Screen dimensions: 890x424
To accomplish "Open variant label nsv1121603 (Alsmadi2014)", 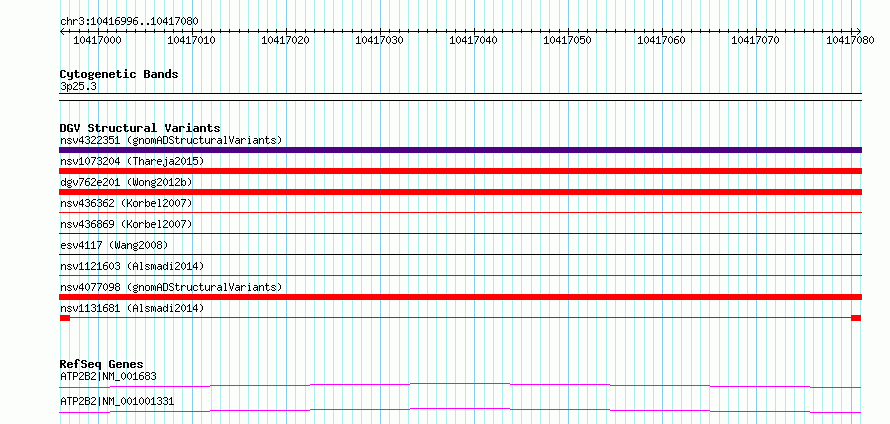I will pos(132,266).
